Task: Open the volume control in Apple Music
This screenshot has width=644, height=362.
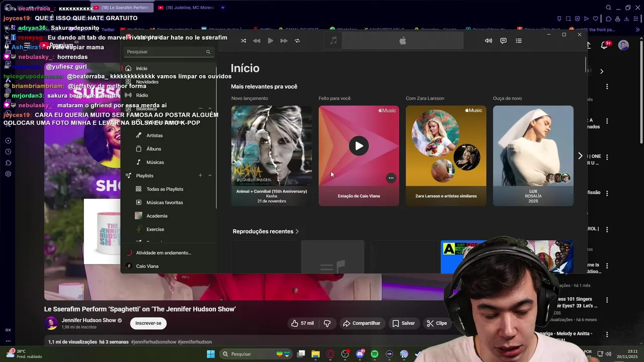Action: click(488, 41)
